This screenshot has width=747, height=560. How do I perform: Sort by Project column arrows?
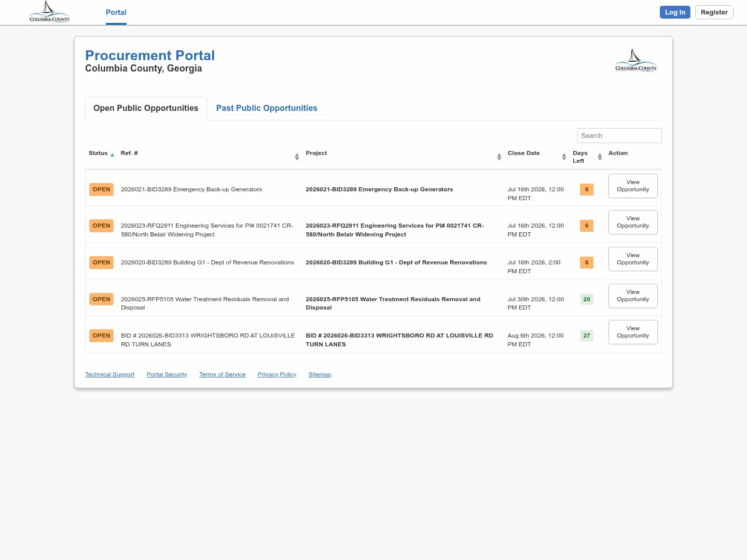pos(499,157)
